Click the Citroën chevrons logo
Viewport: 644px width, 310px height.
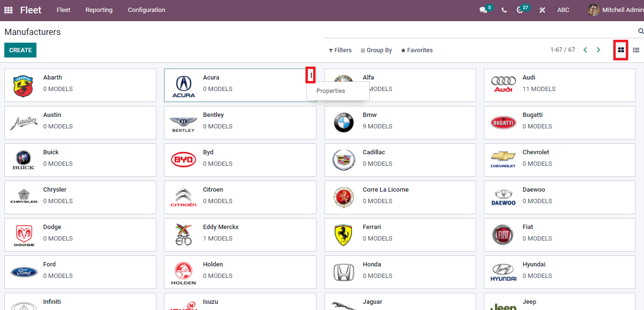pos(184,197)
